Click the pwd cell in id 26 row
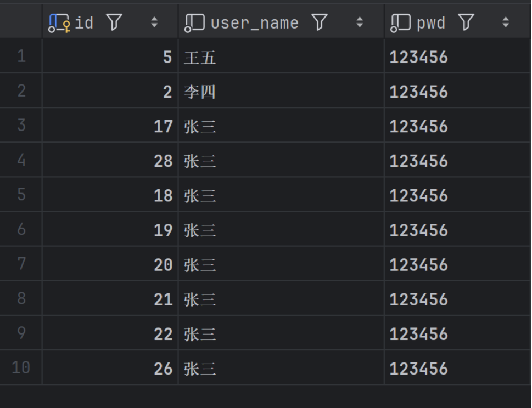Image resolution: width=532 pixels, height=408 pixels. tap(458, 367)
